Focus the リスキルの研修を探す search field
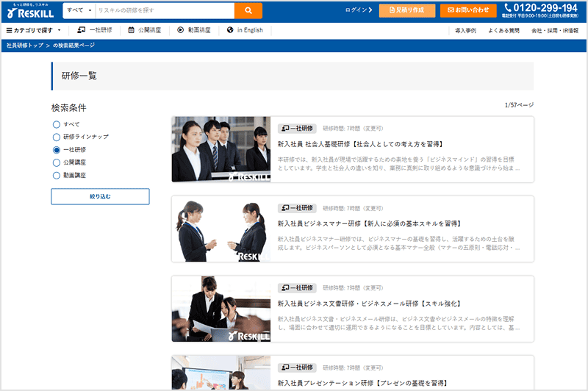This screenshot has height=391, width=588. [165, 10]
